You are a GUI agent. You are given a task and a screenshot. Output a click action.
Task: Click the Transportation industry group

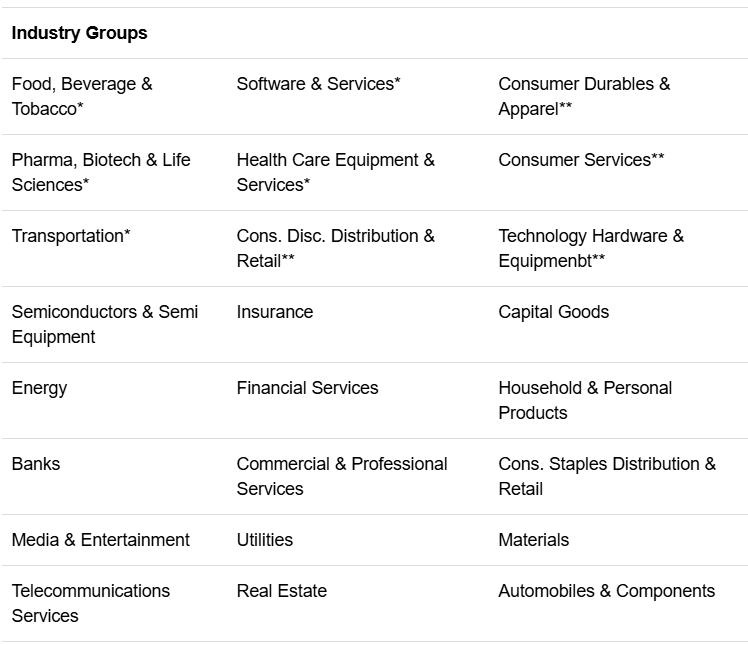[x=71, y=236]
